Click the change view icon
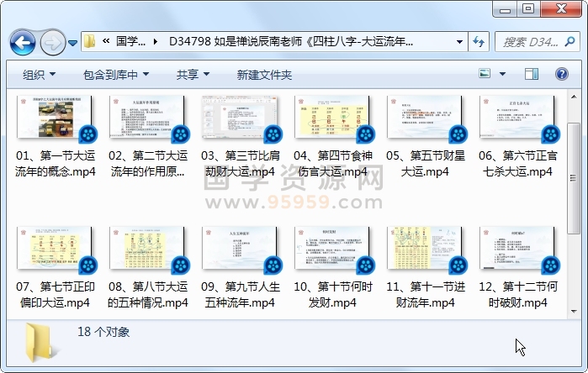 (485, 73)
